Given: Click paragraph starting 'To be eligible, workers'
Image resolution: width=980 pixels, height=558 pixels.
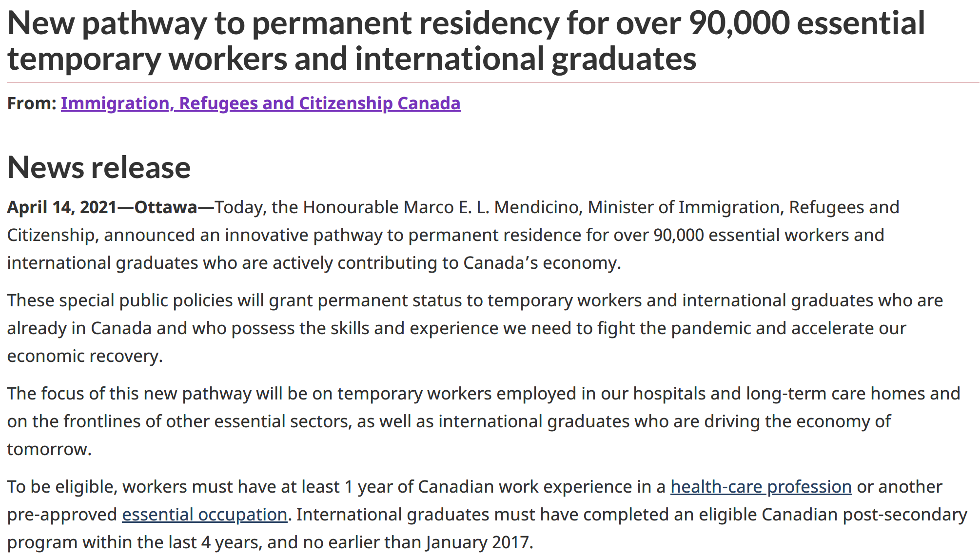Looking at the screenshot, I should (x=487, y=515).
